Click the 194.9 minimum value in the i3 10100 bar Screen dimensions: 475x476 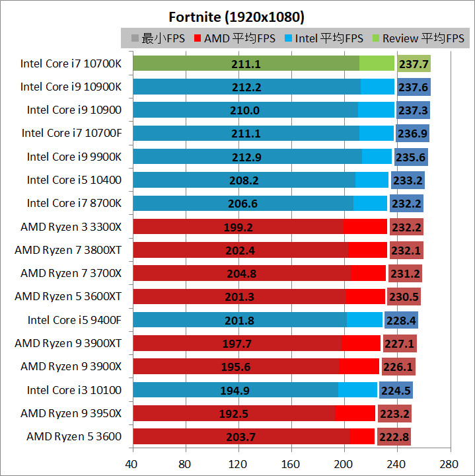(235, 391)
